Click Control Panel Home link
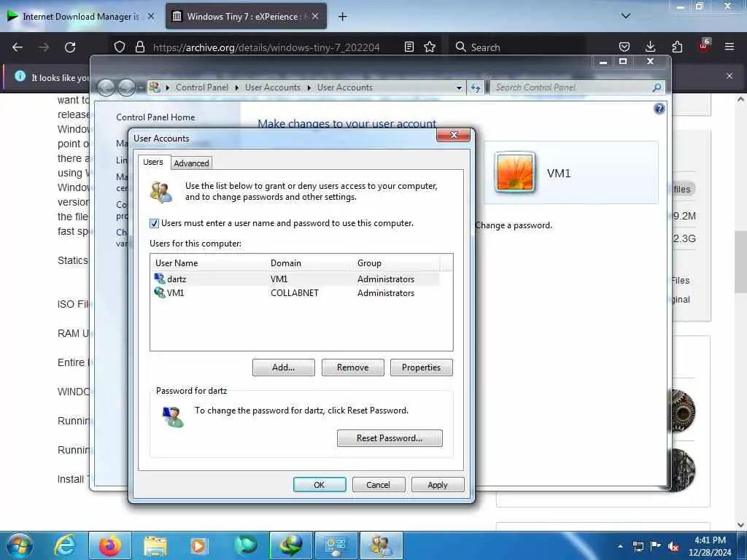This screenshot has width=747, height=560. (155, 117)
